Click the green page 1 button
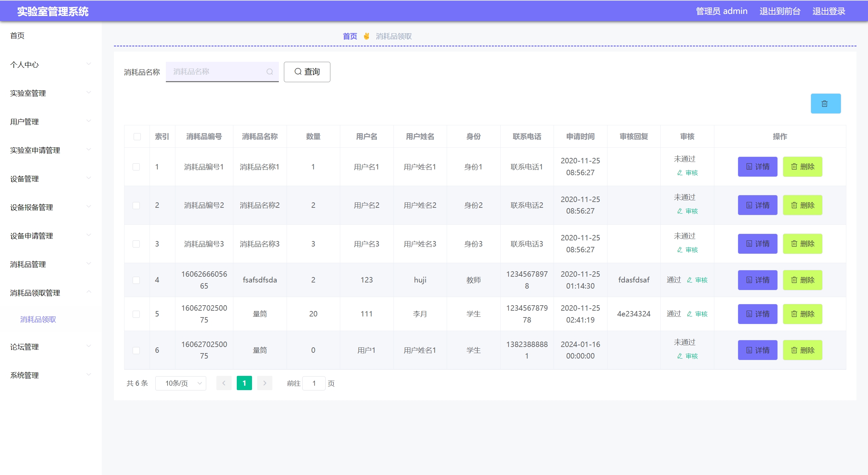This screenshot has height=475, width=868. [x=244, y=383]
